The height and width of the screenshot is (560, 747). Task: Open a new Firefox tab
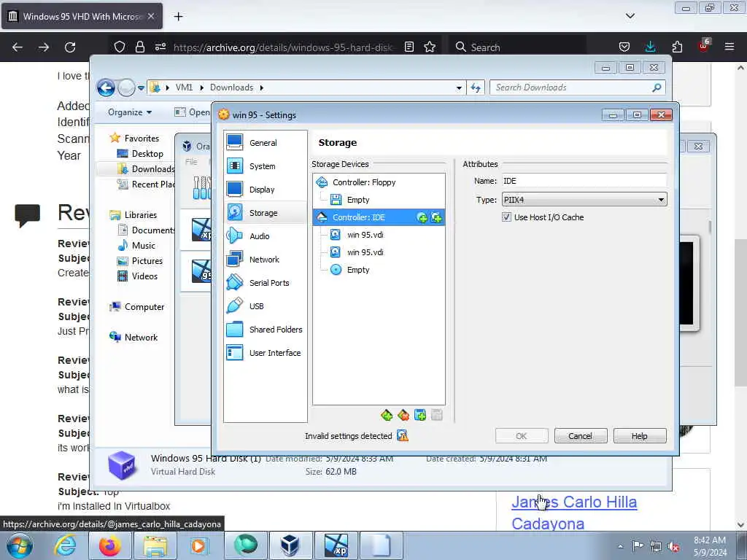coord(178,17)
